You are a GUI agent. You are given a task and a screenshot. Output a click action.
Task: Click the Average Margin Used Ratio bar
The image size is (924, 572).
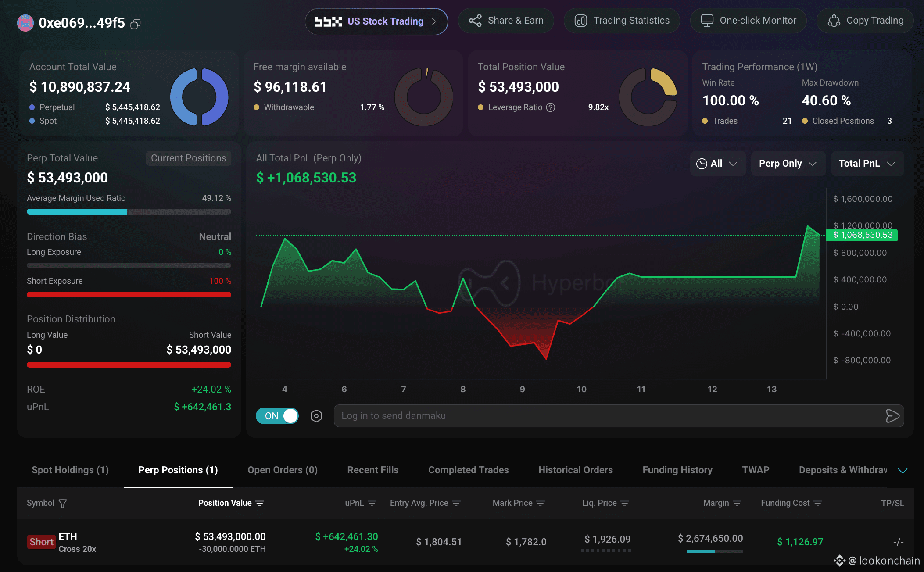129,212
